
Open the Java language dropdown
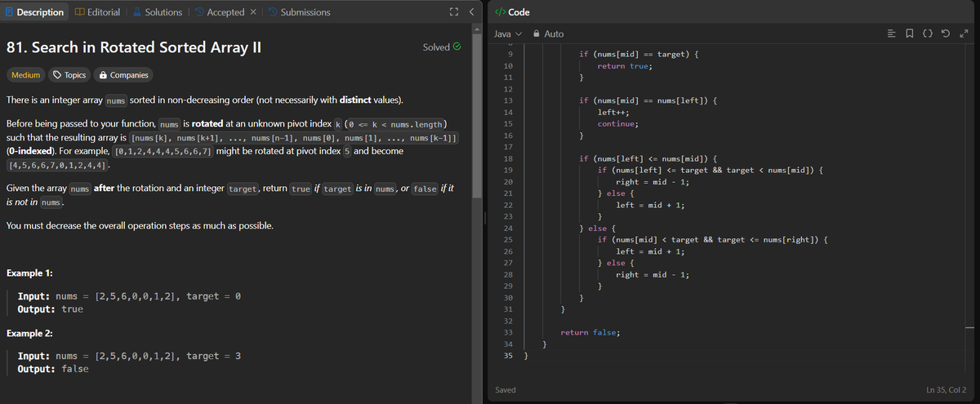point(508,33)
